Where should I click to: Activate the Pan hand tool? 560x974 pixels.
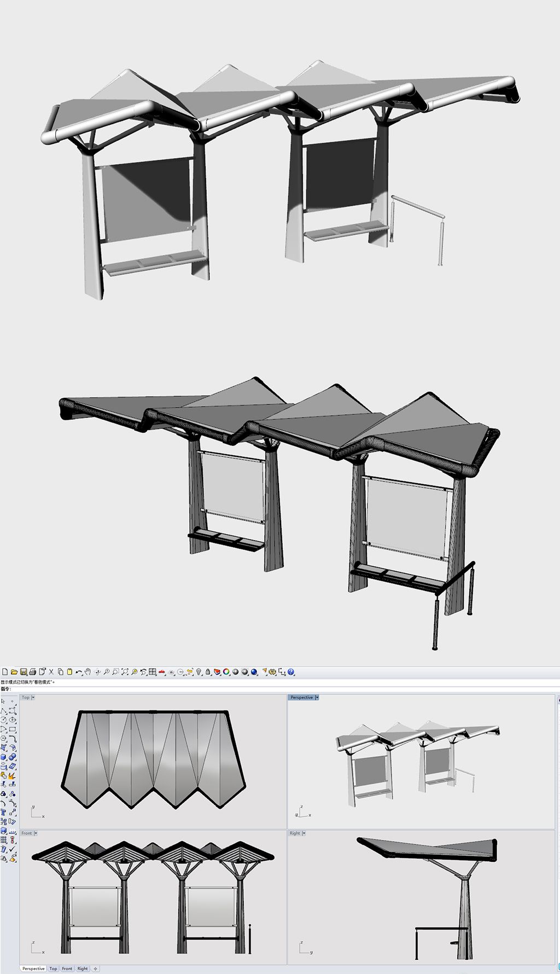(87, 671)
